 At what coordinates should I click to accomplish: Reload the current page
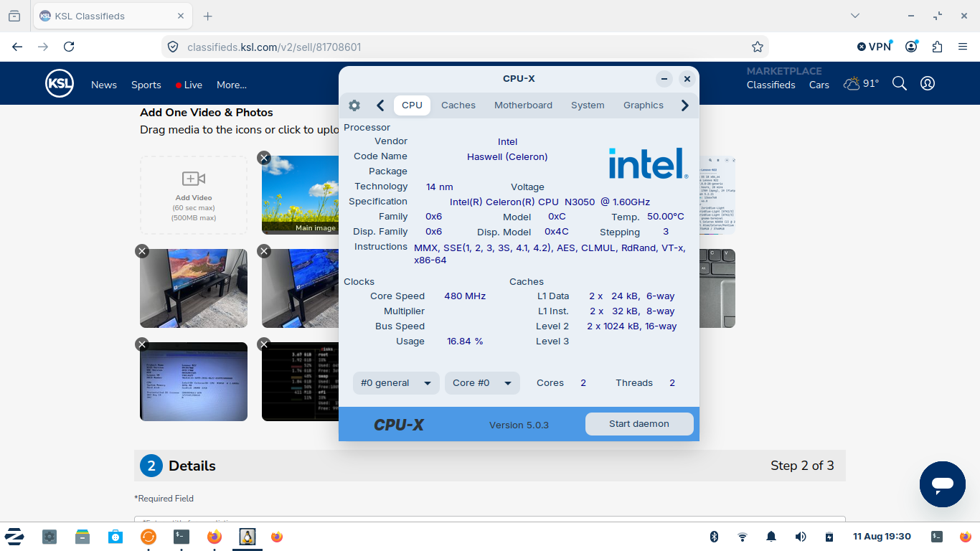(x=69, y=47)
